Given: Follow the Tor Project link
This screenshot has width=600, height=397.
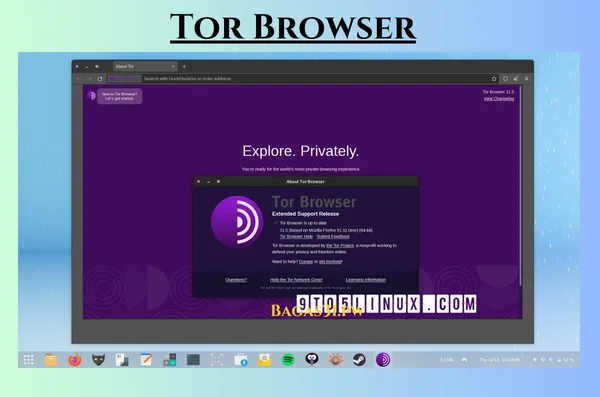Looking at the screenshot, I should pyautogui.click(x=340, y=246).
